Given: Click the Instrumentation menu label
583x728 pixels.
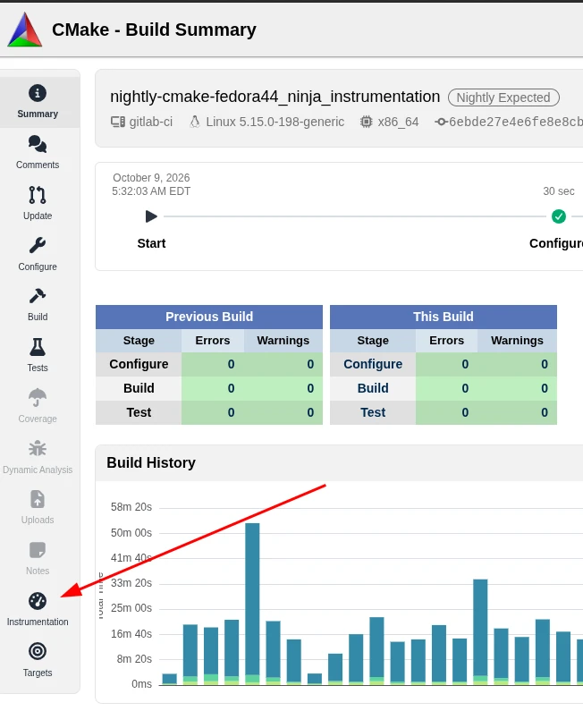Looking at the screenshot, I should click(38, 622).
